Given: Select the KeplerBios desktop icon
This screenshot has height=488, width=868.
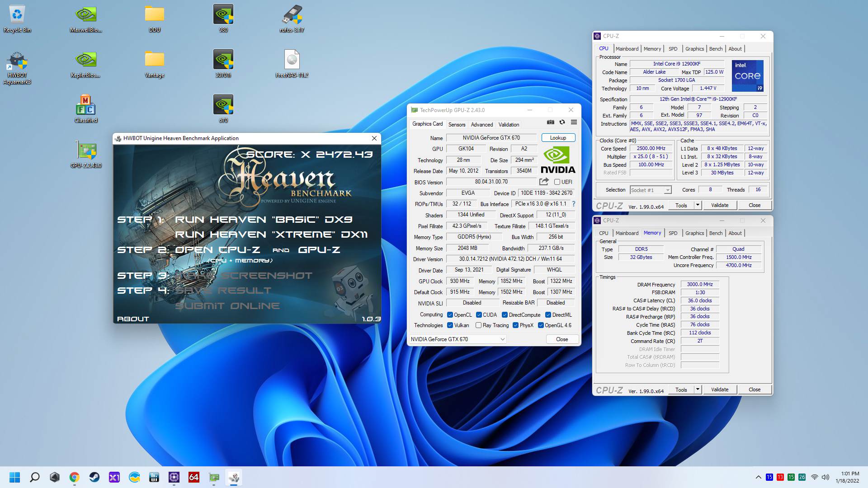Looking at the screenshot, I should 86,64.
